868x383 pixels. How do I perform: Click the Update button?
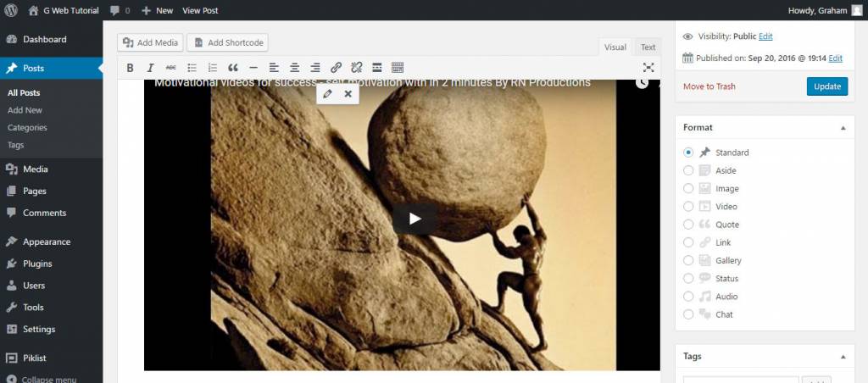827,86
